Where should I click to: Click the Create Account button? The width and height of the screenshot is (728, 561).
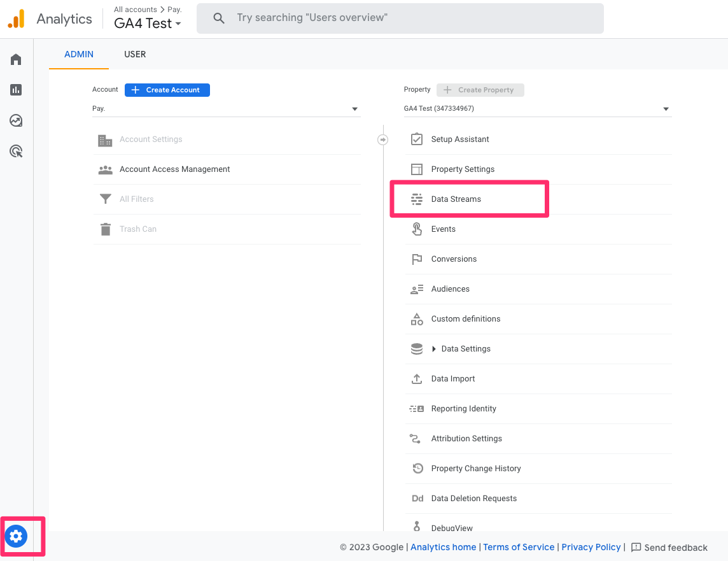pos(167,90)
